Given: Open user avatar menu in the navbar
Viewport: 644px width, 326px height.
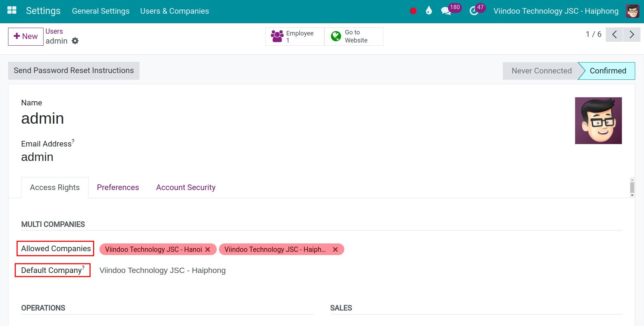Looking at the screenshot, I should (632, 11).
